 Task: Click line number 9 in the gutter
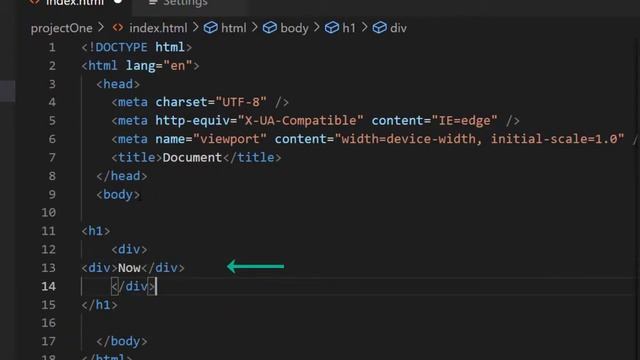point(52,194)
